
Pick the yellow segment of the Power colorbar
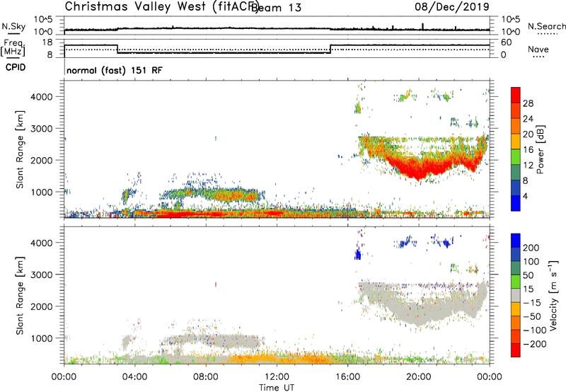tap(516, 142)
